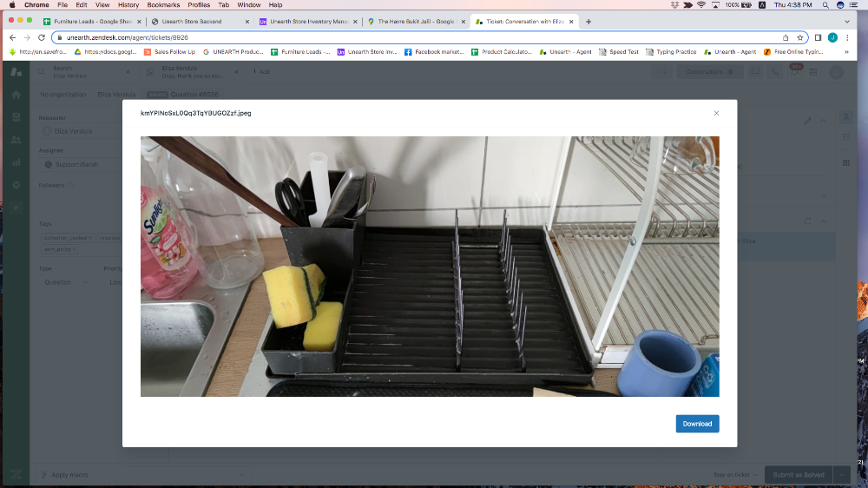Open macOS Spotlight search
The height and width of the screenshot is (488, 868).
coord(825,5)
